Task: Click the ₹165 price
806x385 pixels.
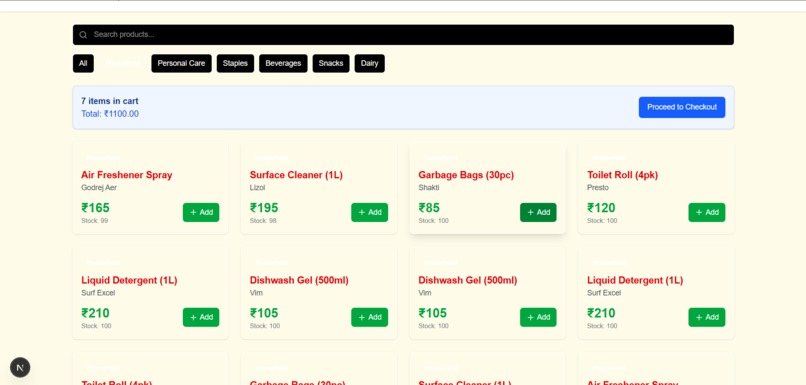Action: 96,208
